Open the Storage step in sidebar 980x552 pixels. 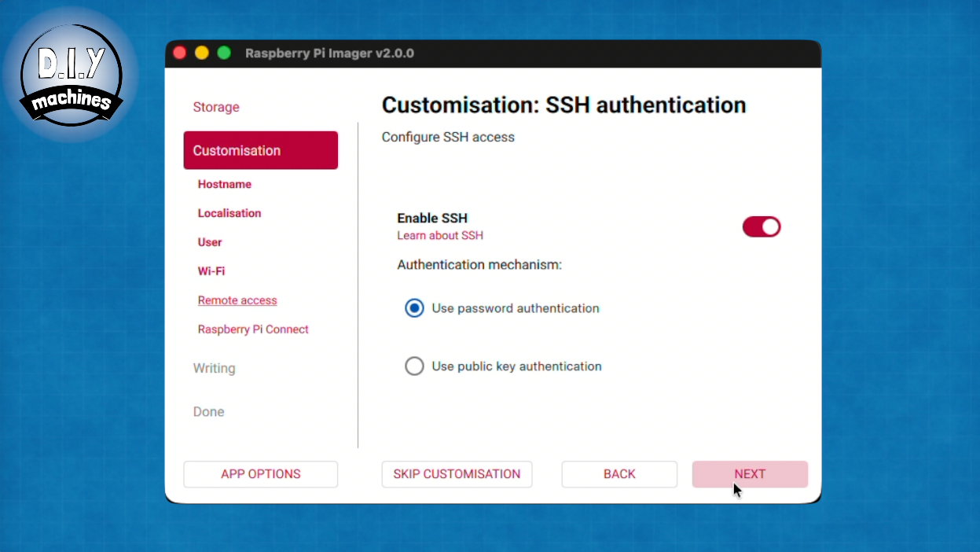(x=216, y=107)
